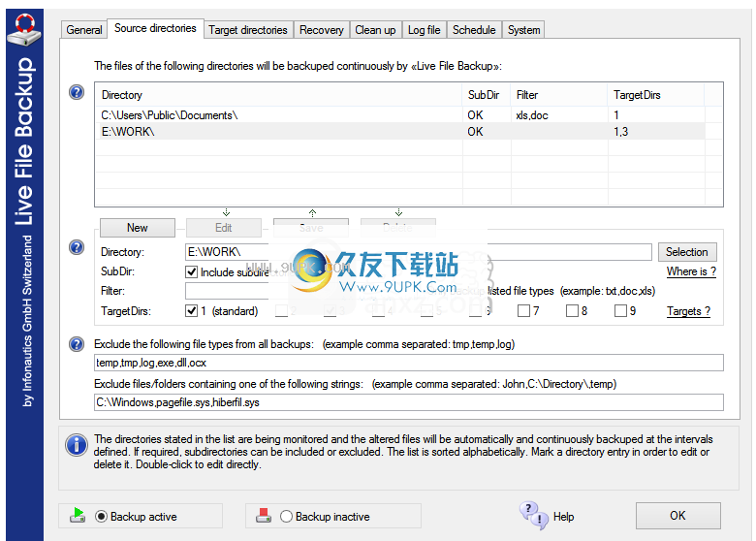The width and height of the screenshot is (756, 541).
Task: Click the Directory column header
Action: pos(279,95)
